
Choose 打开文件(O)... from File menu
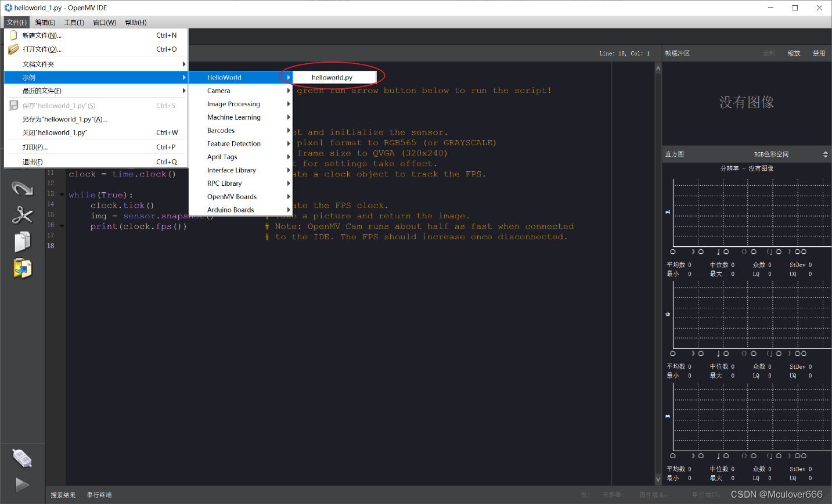click(x=96, y=49)
